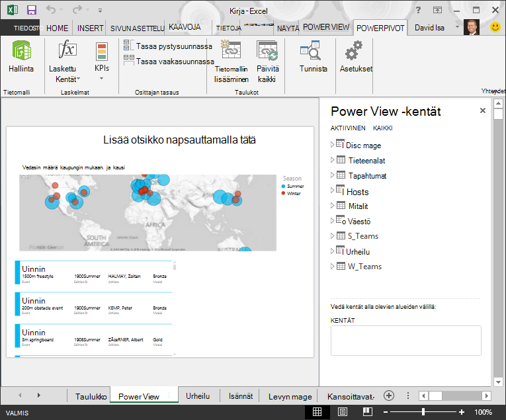Click the Excel application icon
506x420 pixels.
pos(13,10)
